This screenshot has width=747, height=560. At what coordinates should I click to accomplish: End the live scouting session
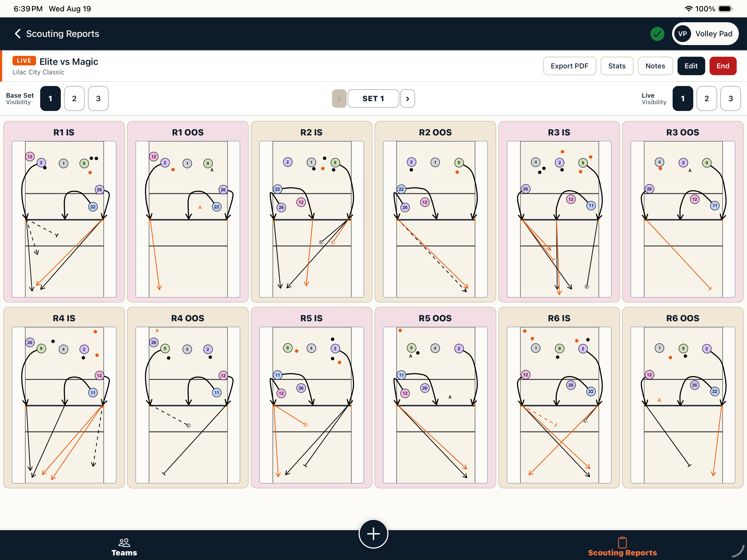click(723, 66)
